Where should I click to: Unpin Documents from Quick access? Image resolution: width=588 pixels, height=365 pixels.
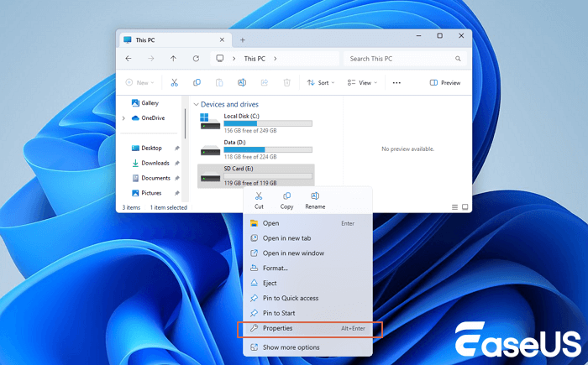pyautogui.click(x=177, y=178)
